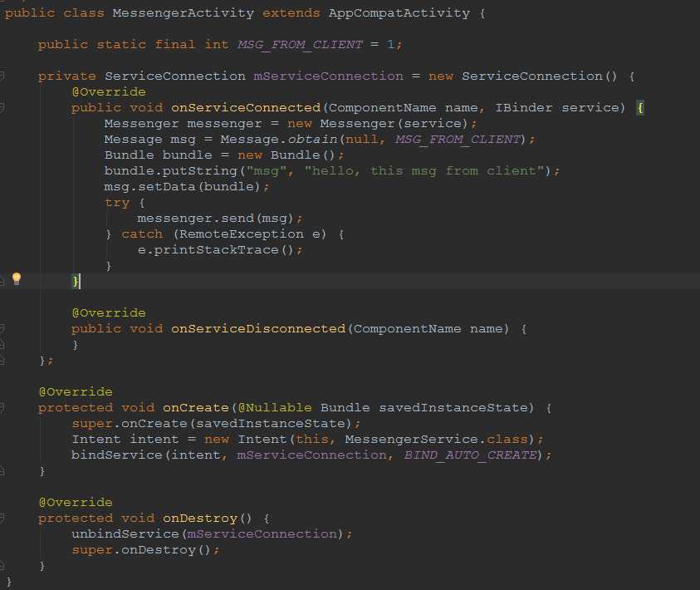The image size is (700, 590).
Task: Click MSG_FROM_CLIENT inside Message.obtain call
Action: tap(458, 140)
